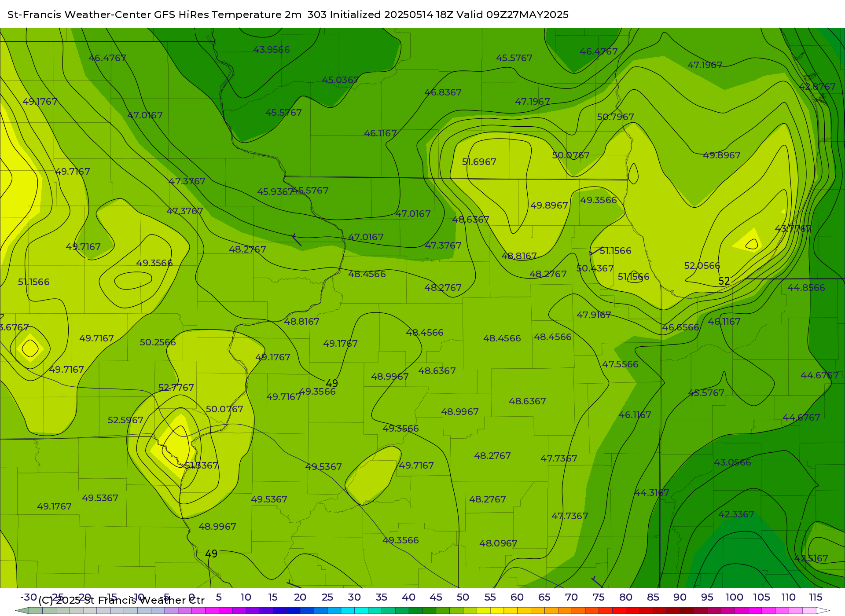Screen dimensions: 845x616
Task: Select the 50.2566 temperature value
Action: pyautogui.click(x=158, y=342)
